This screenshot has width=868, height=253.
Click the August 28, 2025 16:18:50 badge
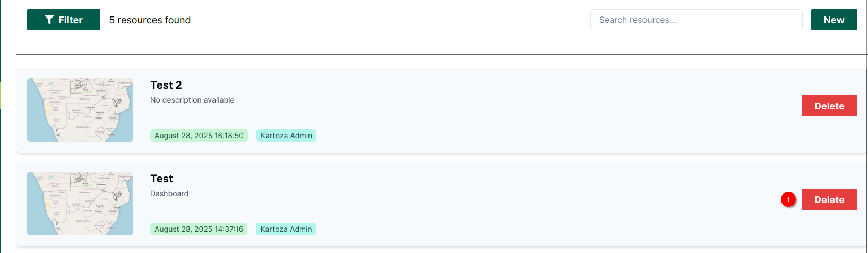(x=199, y=136)
